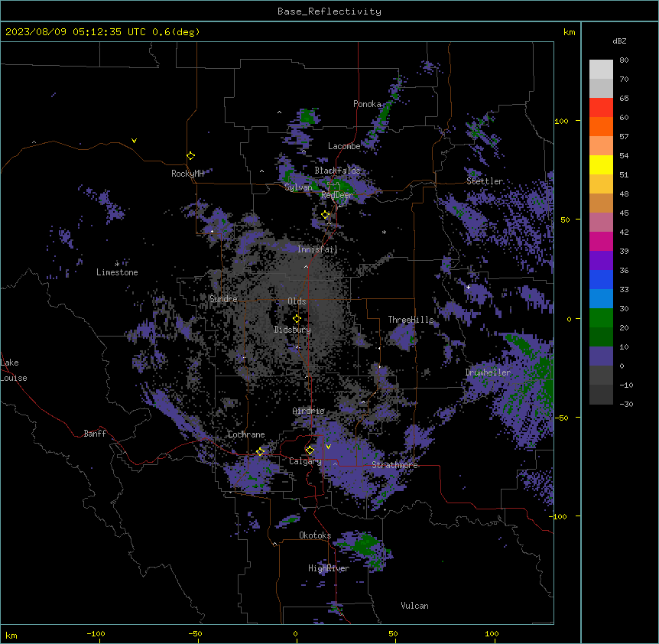Select the light gray 70-80 dBZ legend swatch
Image resolution: width=659 pixels, height=644 pixels.
coord(601,70)
